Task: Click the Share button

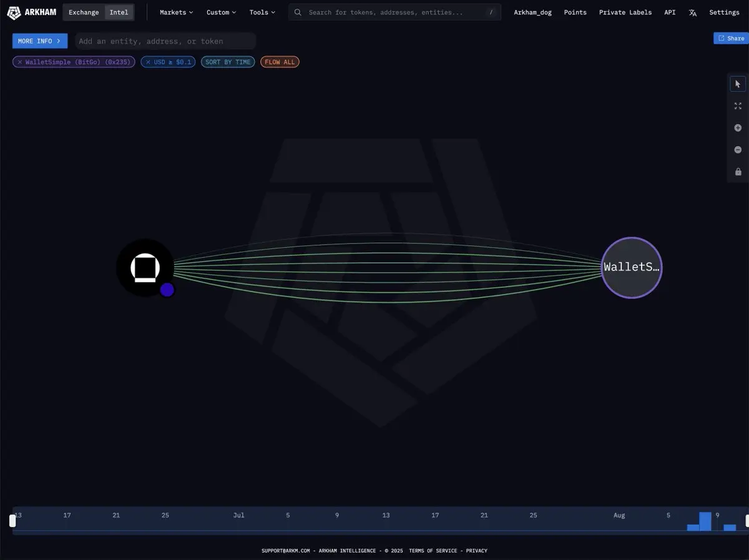Action: click(731, 38)
